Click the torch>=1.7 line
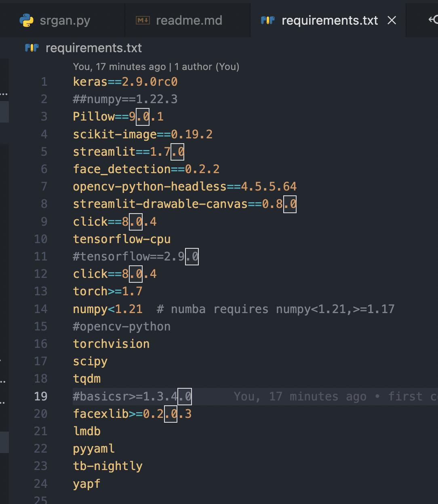 click(x=107, y=291)
